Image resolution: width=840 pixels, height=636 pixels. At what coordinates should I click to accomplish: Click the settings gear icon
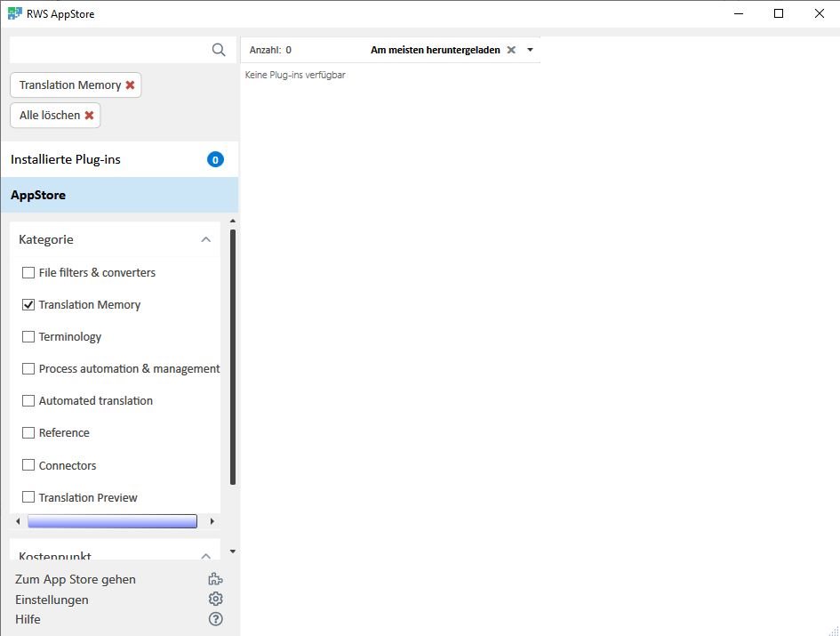215,599
